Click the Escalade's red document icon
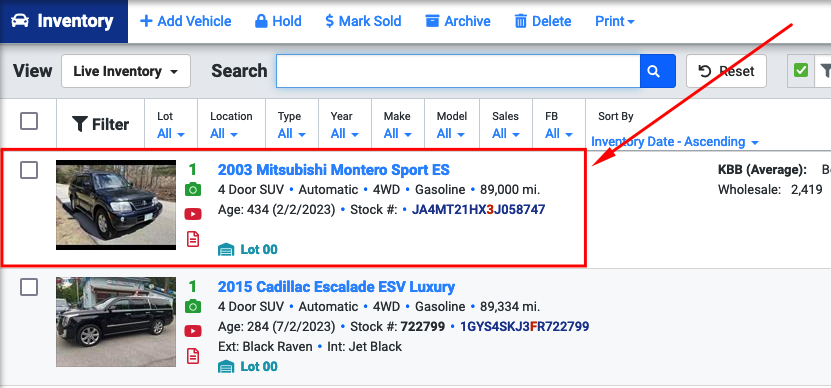This screenshot has height=388, width=831. 193,356
